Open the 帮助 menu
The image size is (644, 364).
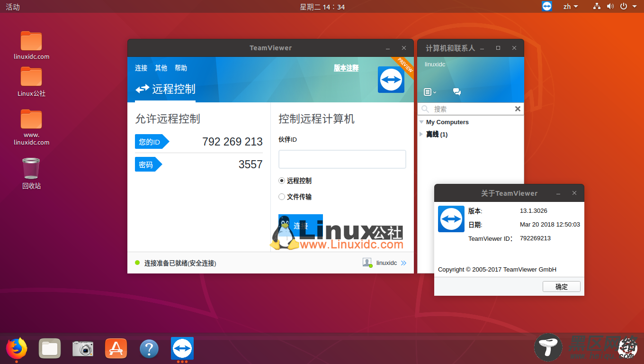181,68
